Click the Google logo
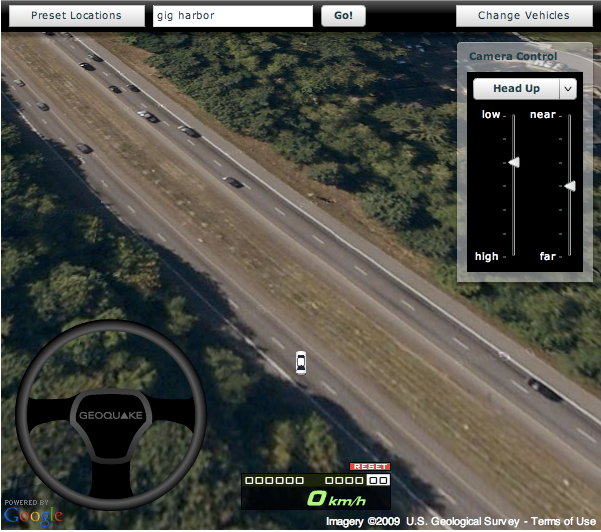The image size is (601, 532). click(x=34, y=516)
